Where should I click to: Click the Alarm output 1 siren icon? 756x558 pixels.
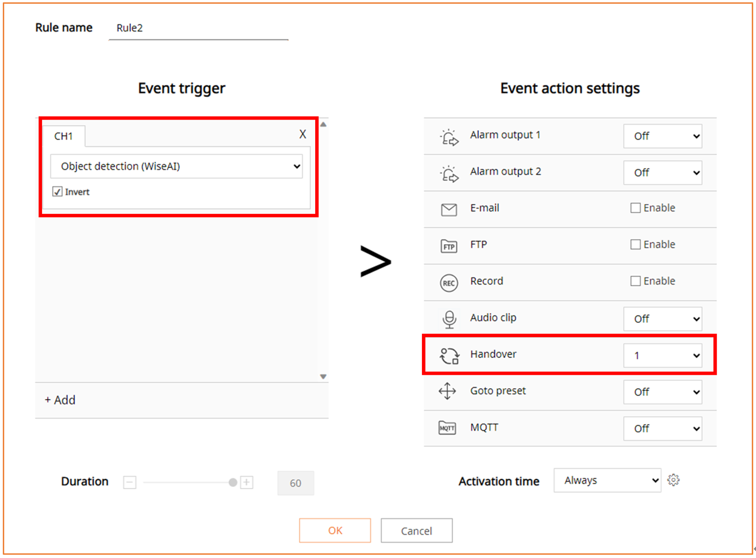coord(449,137)
